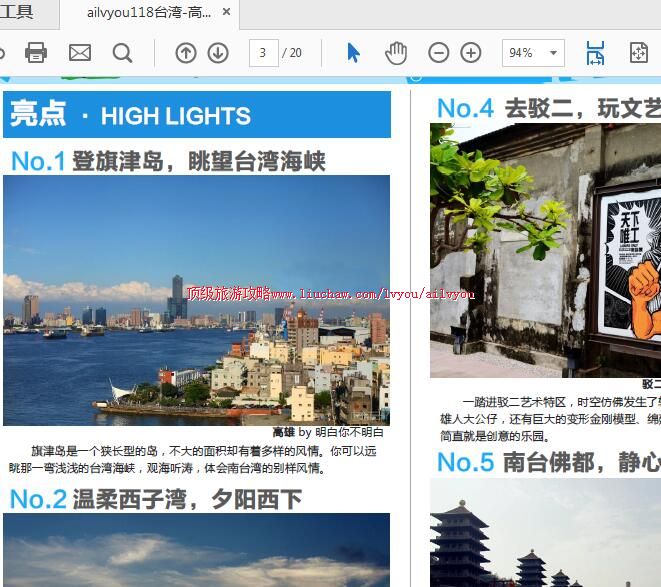Click the No.1 登旗津岛 heading
The width and height of the screenshot is (661, 587).
click(x=168, y=160)
